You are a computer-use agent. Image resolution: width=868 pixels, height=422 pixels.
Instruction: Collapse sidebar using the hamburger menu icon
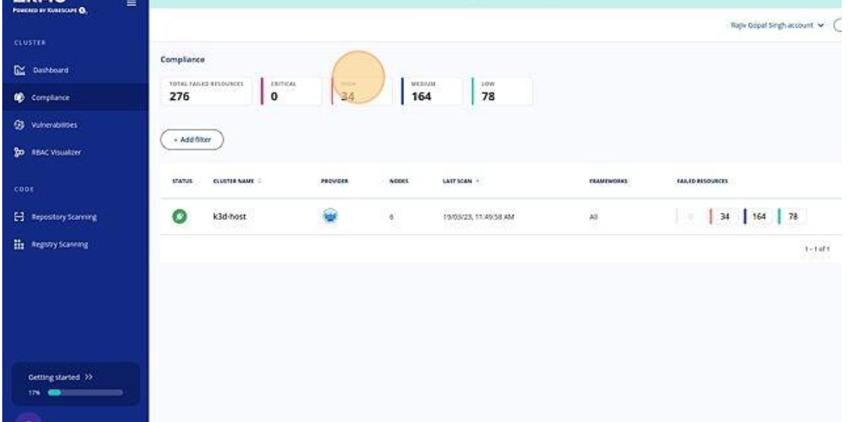point(131,4)
